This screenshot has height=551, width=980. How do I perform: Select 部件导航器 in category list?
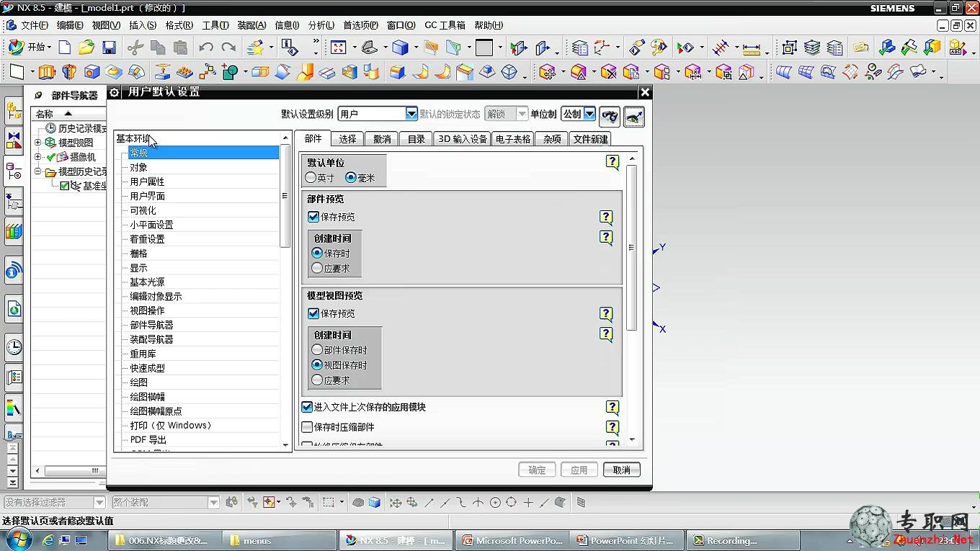pyautogui.click(x=151, y=325)
